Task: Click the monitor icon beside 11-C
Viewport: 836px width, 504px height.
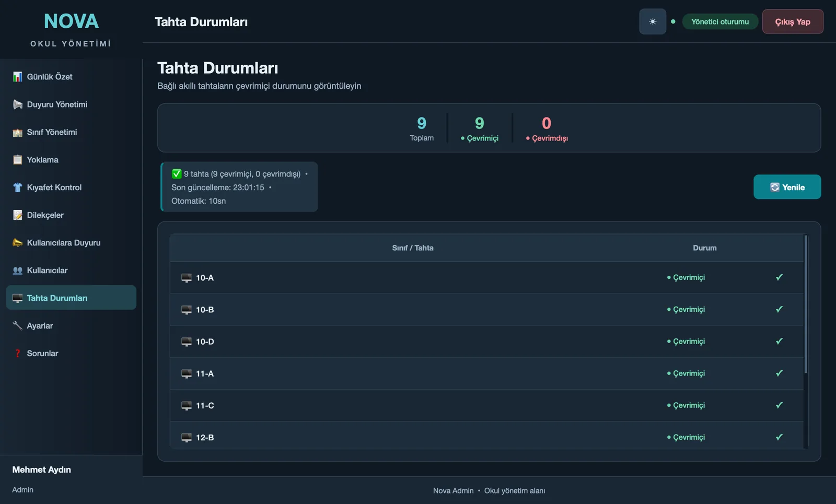Action: 187,406
